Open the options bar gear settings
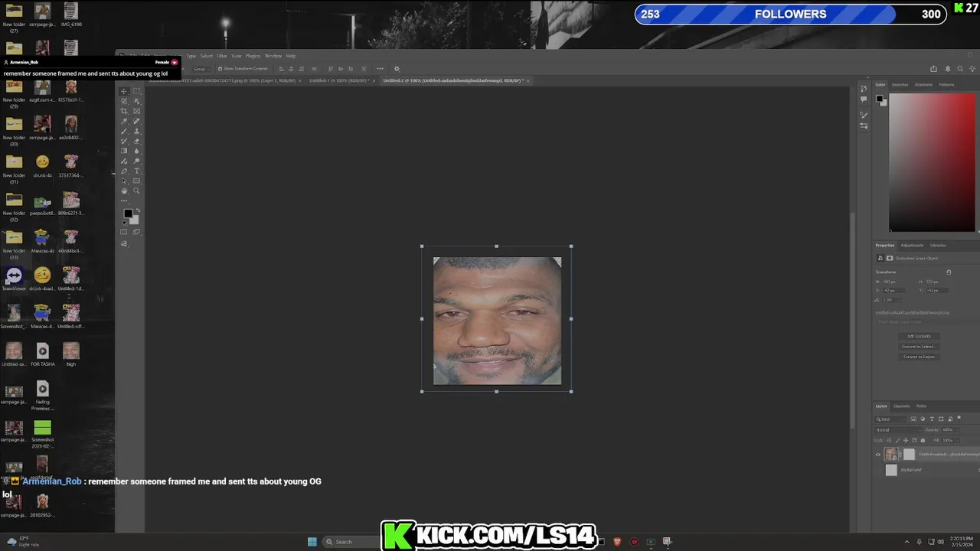The image size is (980, 551). point(397,69)
